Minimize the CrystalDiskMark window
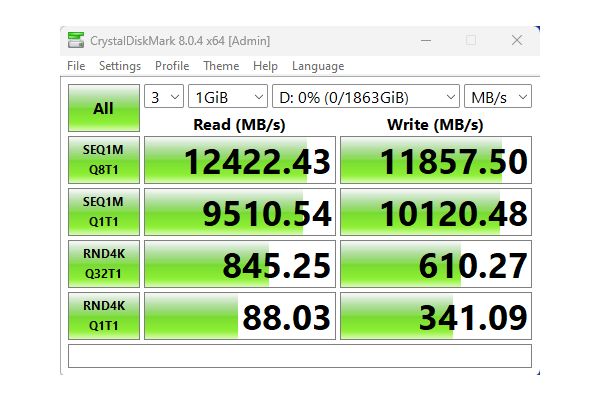This screenshot has height=400, width=600. 424,40
